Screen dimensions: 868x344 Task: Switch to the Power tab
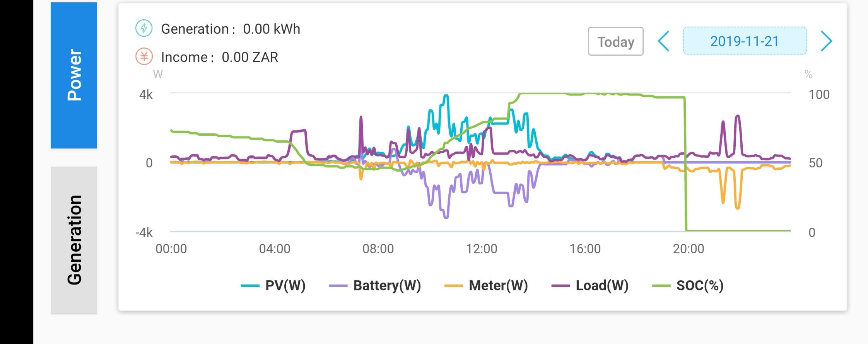[74, 75]
